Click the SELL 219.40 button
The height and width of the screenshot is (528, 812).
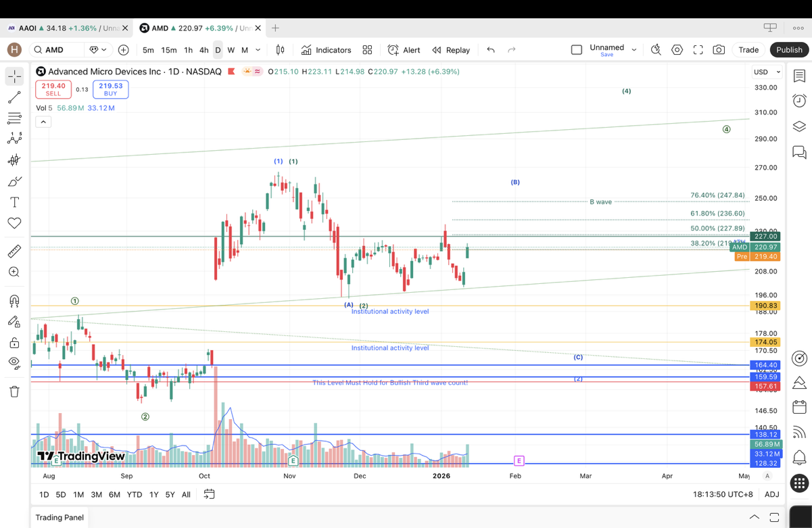[53, 89]
